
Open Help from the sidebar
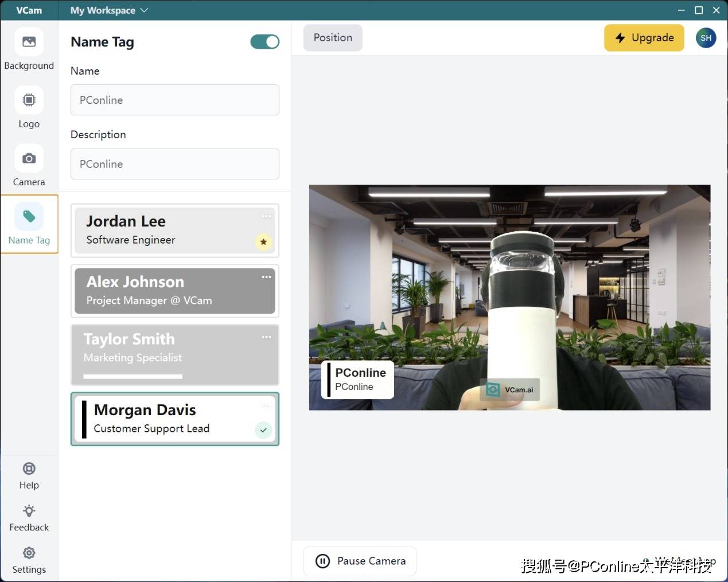[x=29, y=469]
